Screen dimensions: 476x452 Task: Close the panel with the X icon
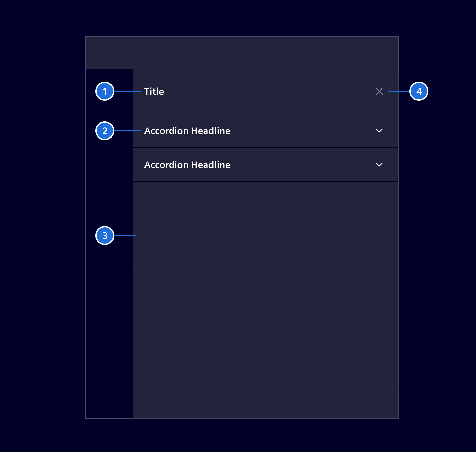[x=379, y=91]
